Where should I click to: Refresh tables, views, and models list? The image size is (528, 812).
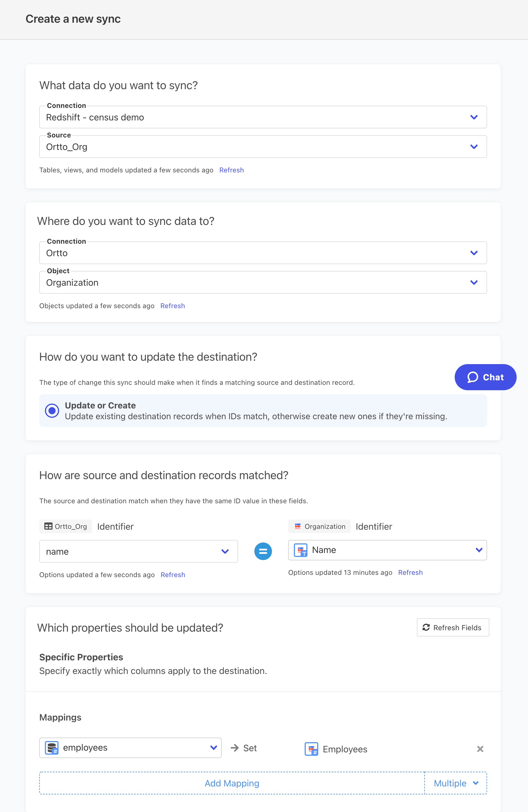(x=231, y=170)
